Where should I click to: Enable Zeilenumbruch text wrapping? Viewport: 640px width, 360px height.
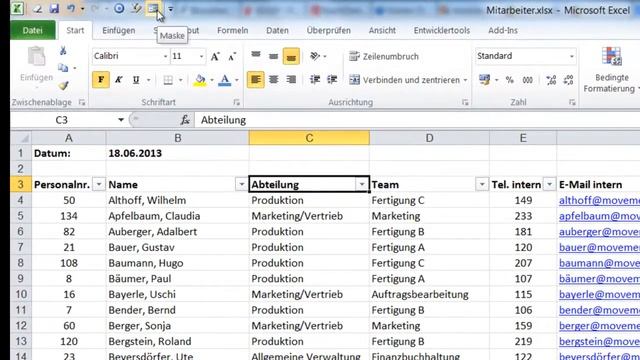tap(384, 56)
